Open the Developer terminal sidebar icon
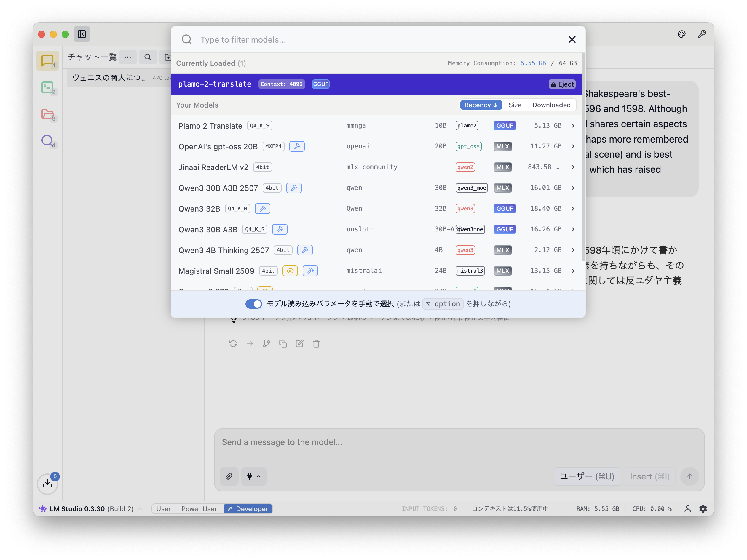The height and width of the screenshot is (560, 747). coord(47,87)
